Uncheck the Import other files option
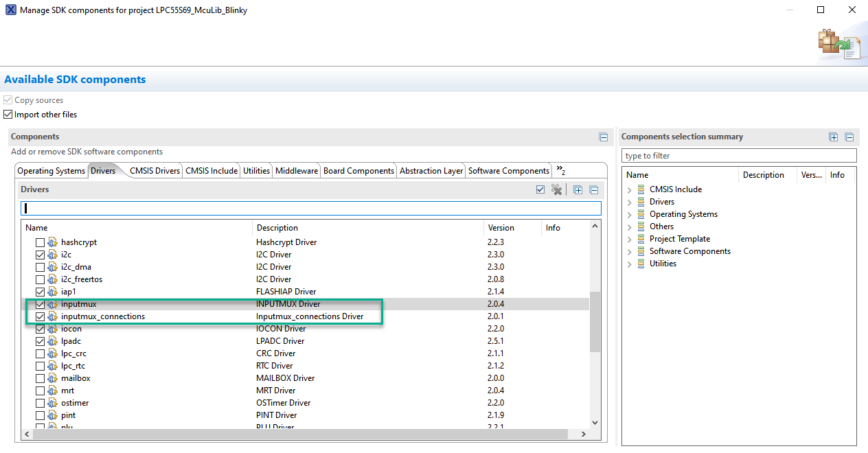Screen dimensions: 868x453 click(x=8, y=114)
